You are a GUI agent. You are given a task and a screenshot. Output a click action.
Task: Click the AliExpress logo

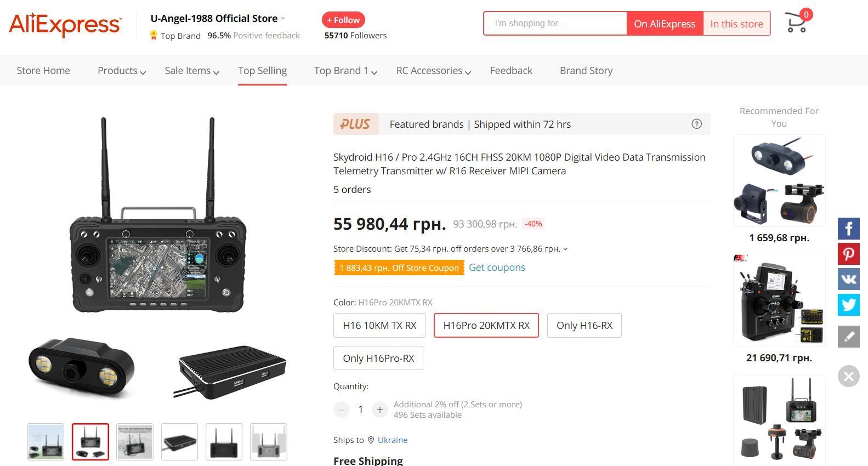[65, 24]
